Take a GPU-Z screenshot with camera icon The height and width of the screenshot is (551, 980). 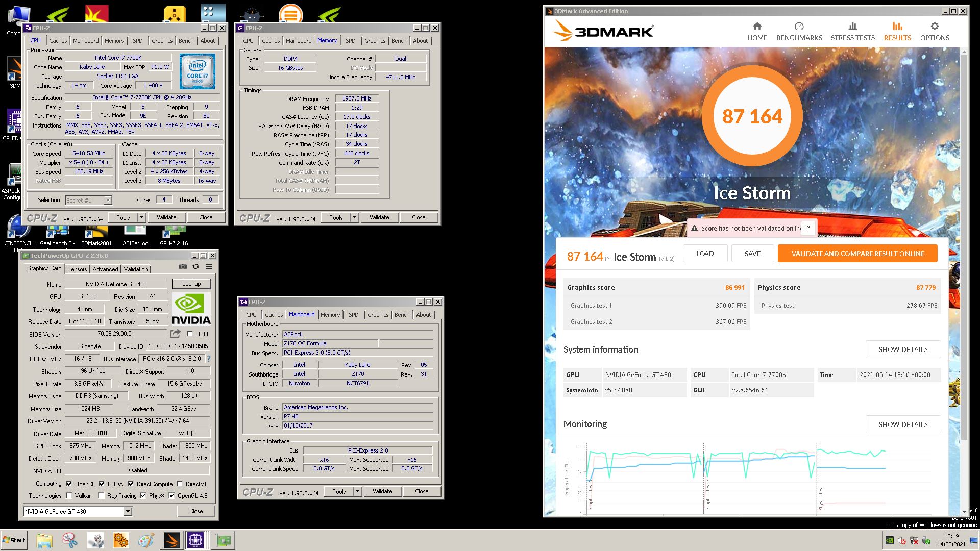tap(183, 266)
